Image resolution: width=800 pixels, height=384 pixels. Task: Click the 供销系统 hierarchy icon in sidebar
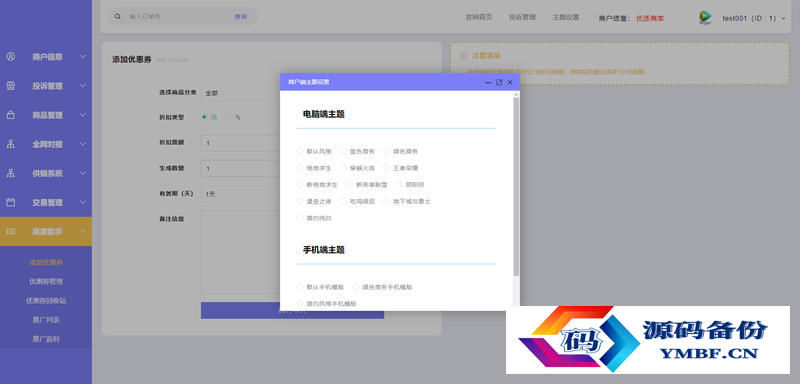[x=11, y=173]
